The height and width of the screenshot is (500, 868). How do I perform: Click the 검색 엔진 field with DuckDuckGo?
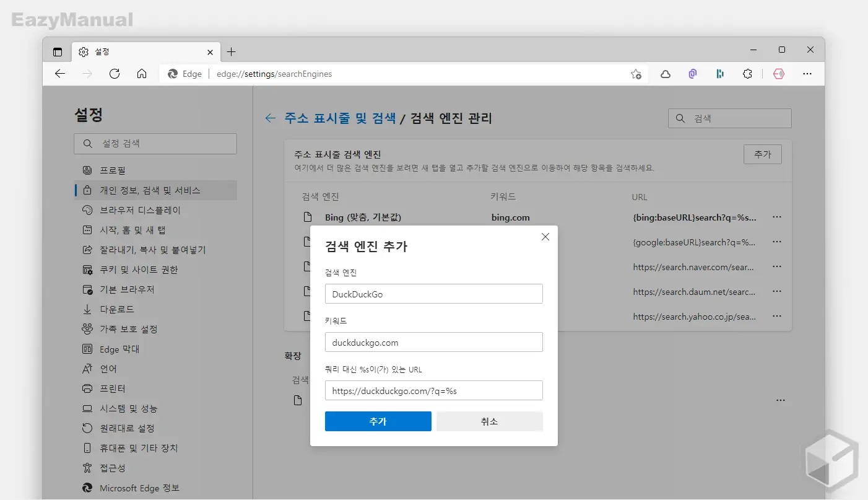pyautogui.click(x=434, y=294)
